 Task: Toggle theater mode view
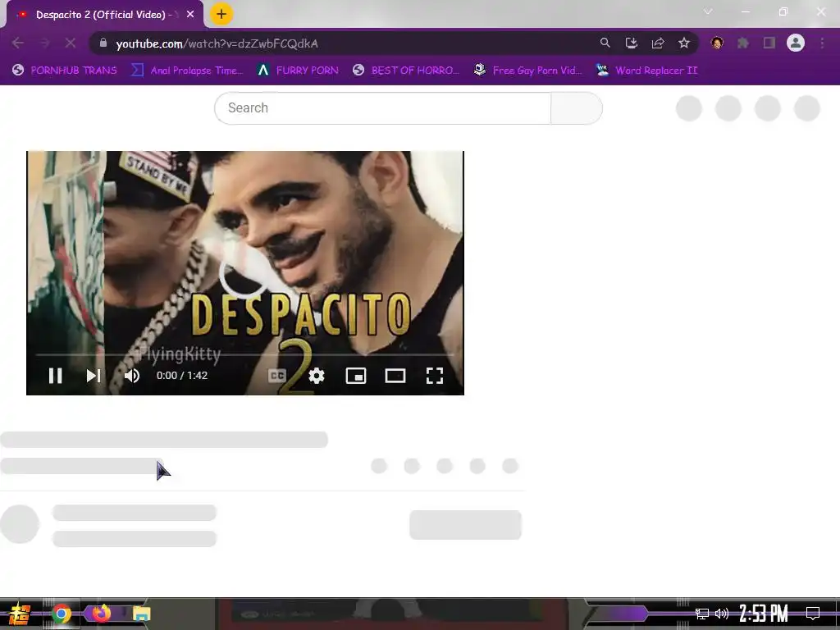click(395, 376)
